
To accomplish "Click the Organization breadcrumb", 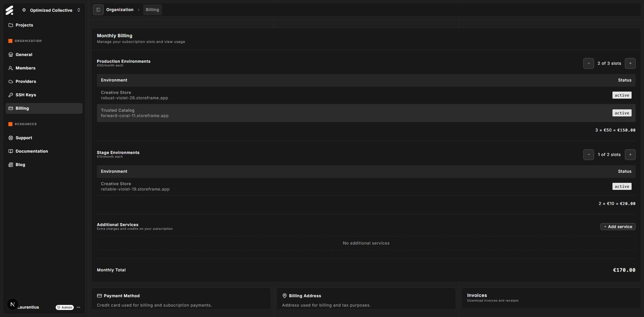I will pos(120,10).
